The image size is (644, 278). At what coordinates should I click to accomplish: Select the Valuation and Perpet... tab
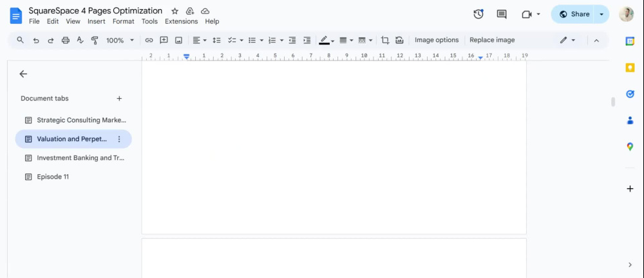[x=73, y=139]
